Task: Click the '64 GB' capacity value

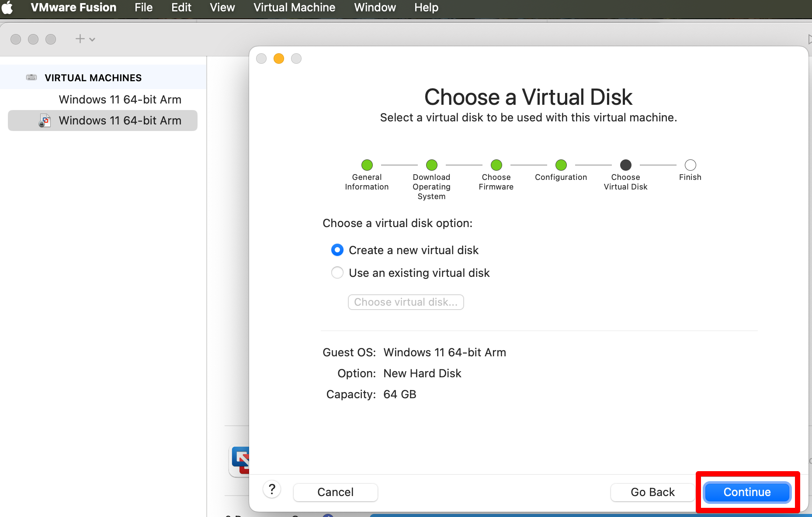Action: [400, 394]
